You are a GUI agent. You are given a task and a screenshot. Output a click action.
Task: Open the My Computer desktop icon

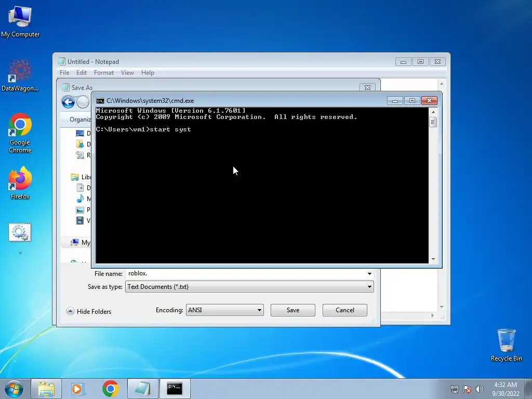coord(20,21)
